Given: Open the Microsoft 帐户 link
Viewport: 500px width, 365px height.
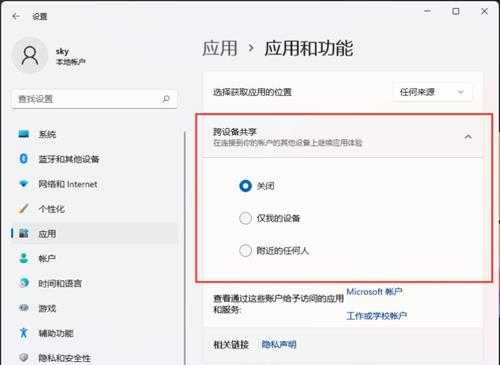Looking at the screenshot, I should click(x=374, y=292).
